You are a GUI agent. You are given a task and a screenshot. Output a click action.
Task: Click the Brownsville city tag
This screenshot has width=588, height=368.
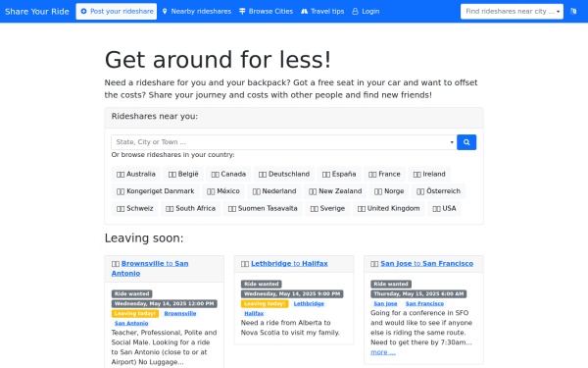180,314
